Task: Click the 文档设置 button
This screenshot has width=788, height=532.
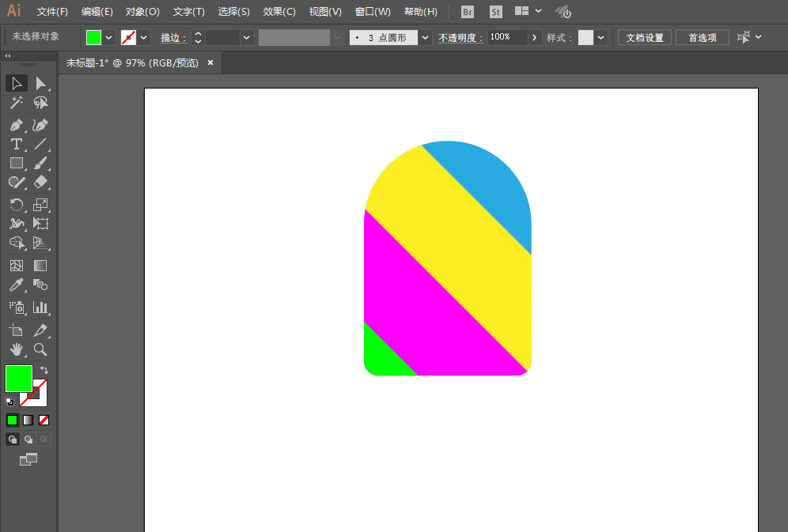Action: (645, 37)
